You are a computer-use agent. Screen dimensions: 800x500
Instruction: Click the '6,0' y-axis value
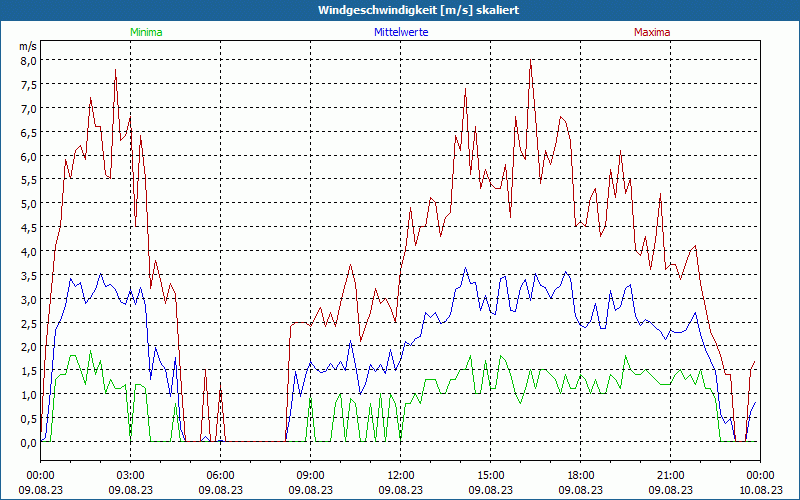tap(29, 157)
